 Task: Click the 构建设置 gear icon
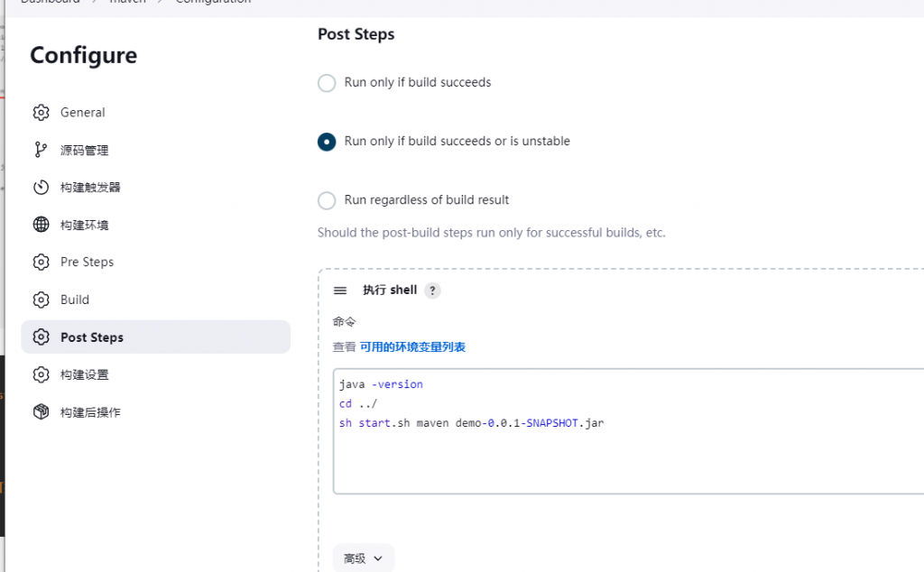click(x=41, y=374)
